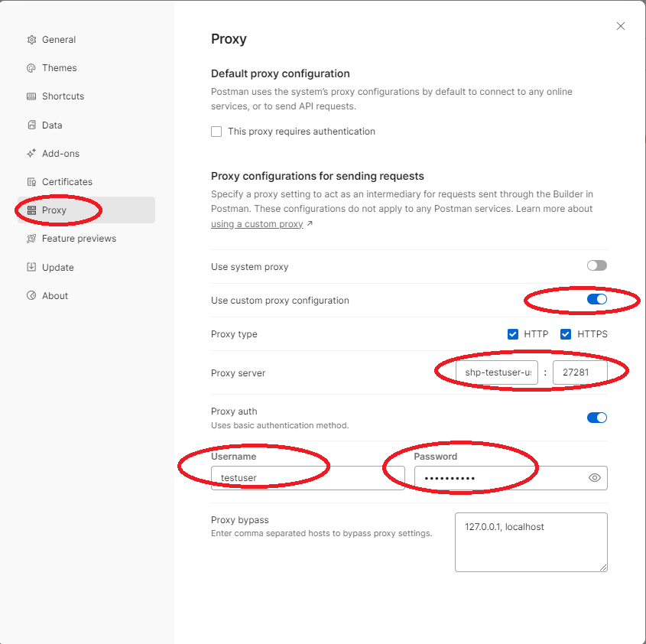Click 'Proxy configurations for sending requests' heading

click(x=317, y=176)
